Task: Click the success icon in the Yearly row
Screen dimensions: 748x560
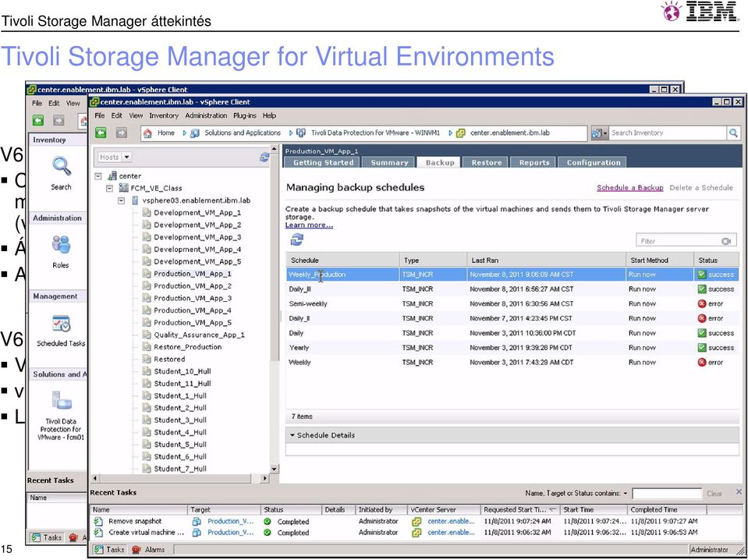Action: pos(702,348)
